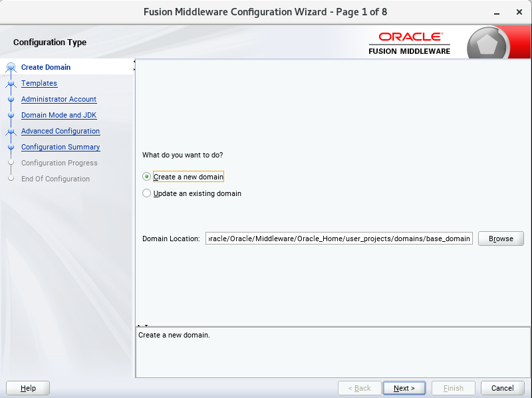Click inside the Domain Location field
This screenshot has width=532, height=398.
(x=339, y=239)
